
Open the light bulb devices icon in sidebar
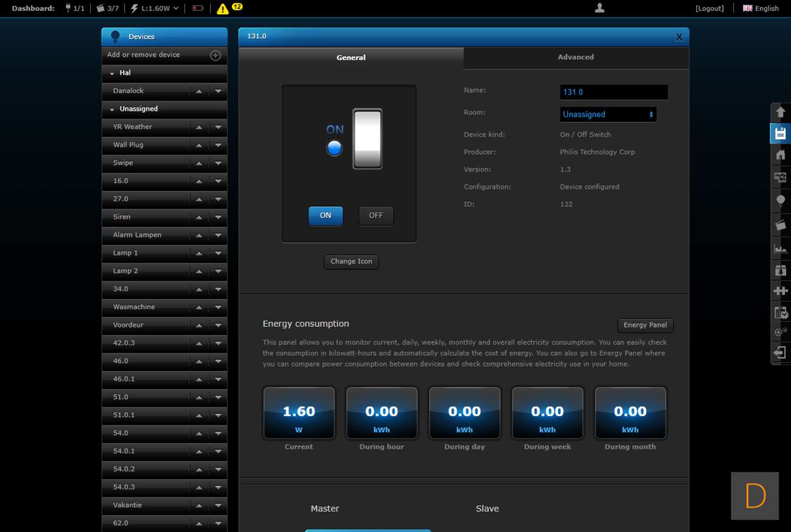(x=780, y=201)
